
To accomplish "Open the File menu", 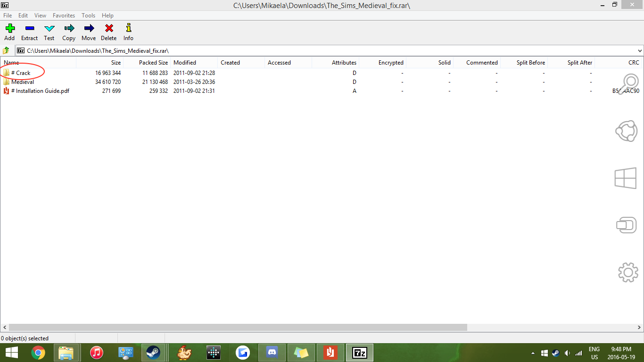I will tap(8, 16).
